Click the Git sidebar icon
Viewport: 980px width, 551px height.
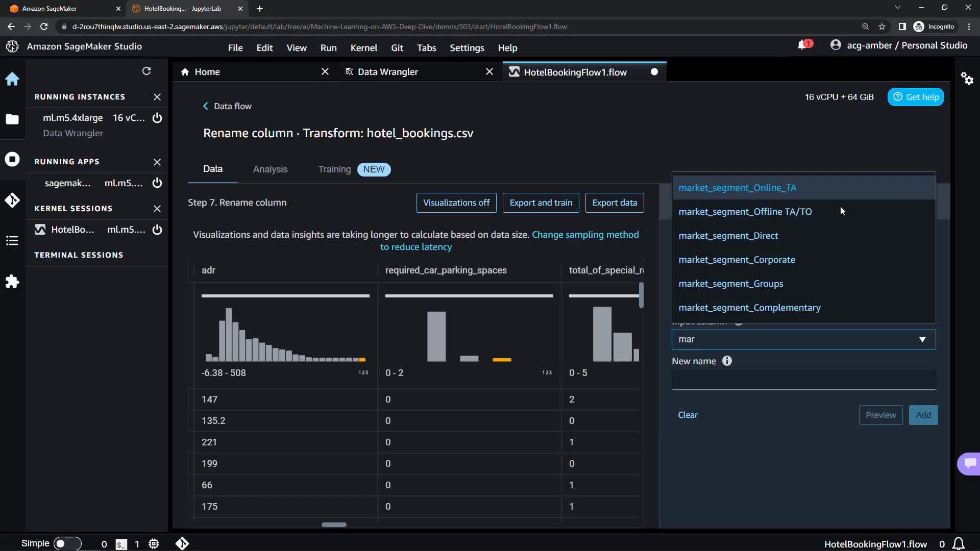[x=12, y=200]
